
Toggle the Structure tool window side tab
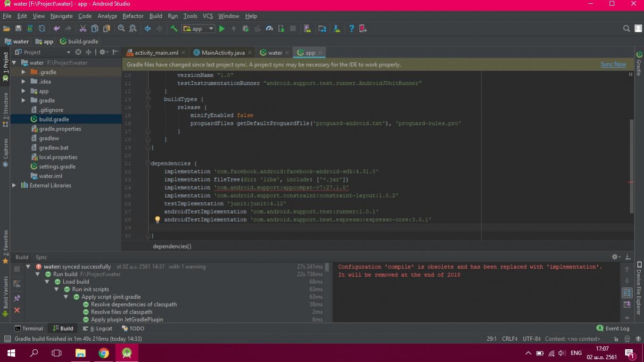click(5, 110)
